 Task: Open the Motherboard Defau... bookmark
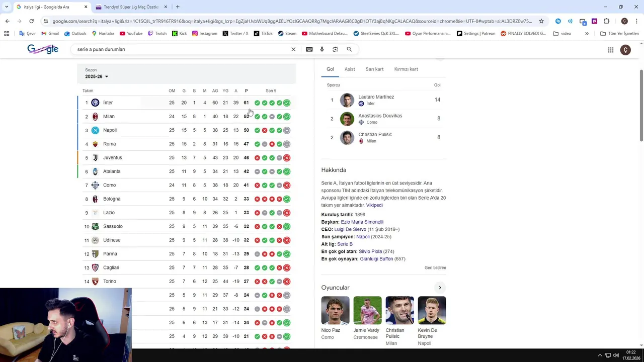pos(325,34)
